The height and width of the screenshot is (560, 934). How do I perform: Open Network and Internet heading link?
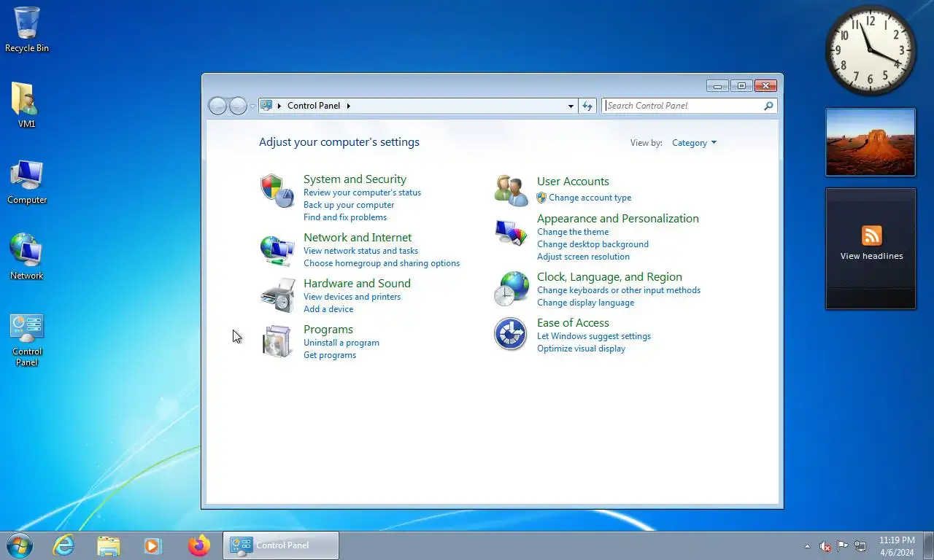coord(358,238)
